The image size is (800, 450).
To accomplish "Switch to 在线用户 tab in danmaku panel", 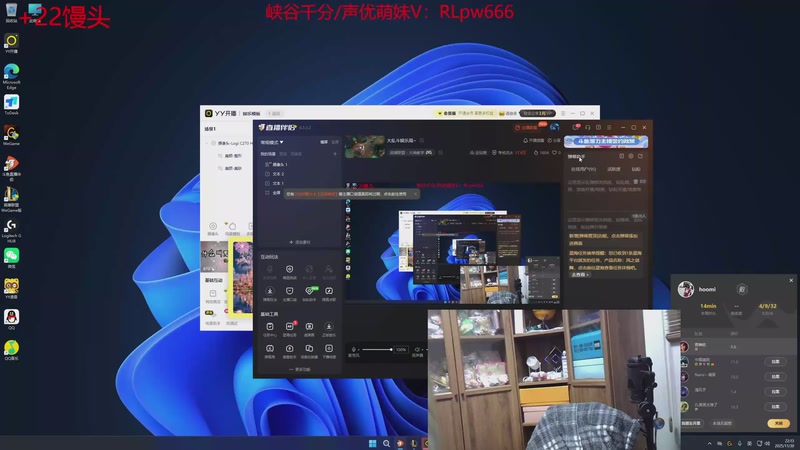I will (x=584, y=169).
